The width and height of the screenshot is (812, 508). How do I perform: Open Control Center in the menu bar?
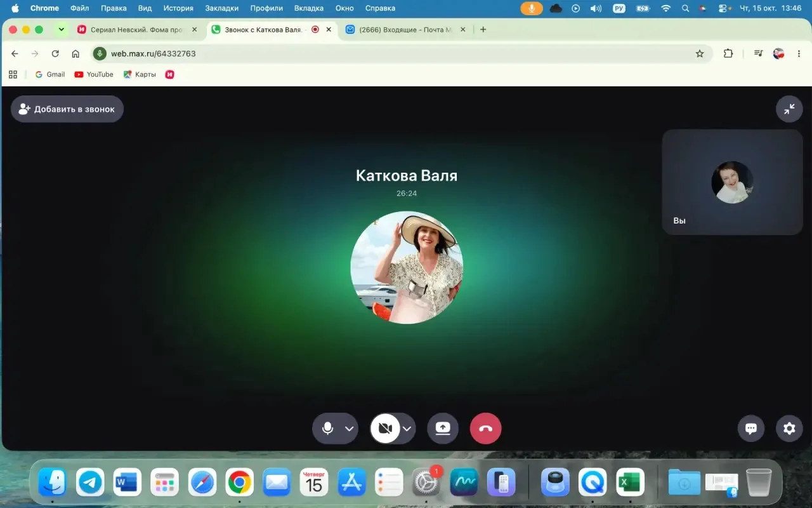click(724, 8)
